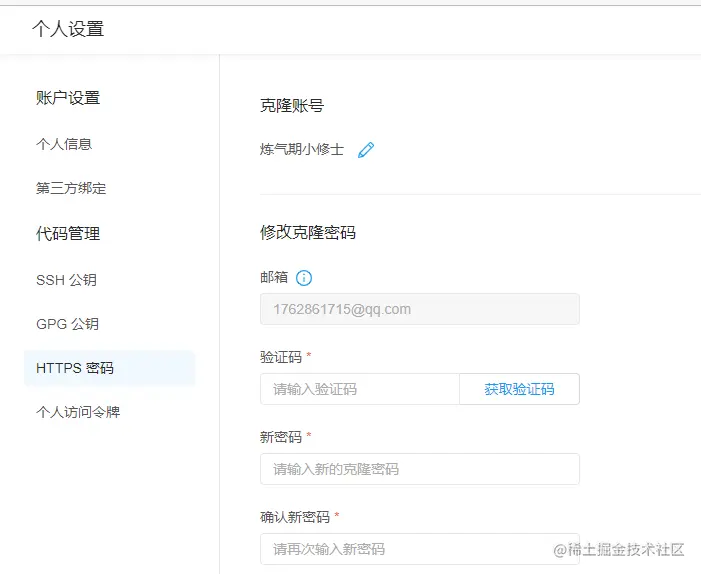Click the 请输入新的克隆密码 field

420,469
